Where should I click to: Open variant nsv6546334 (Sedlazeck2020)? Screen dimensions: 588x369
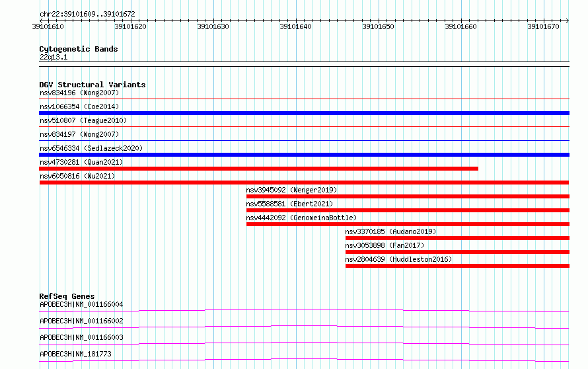click(x=91, y=148)
